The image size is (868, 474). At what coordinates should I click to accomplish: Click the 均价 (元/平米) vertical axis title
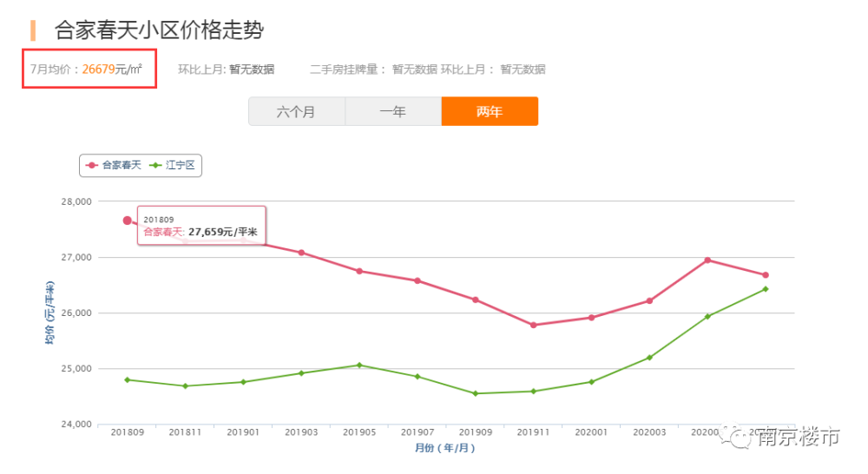coord(49,313)
